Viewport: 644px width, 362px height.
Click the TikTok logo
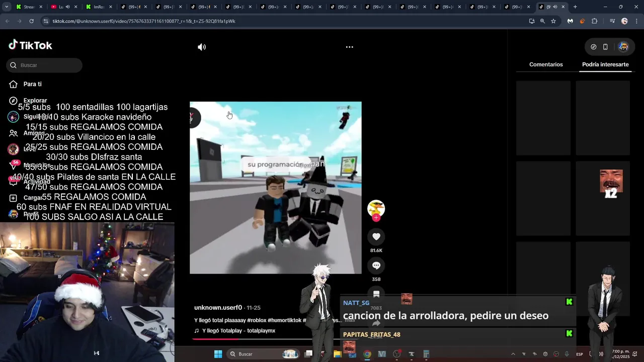30,45
